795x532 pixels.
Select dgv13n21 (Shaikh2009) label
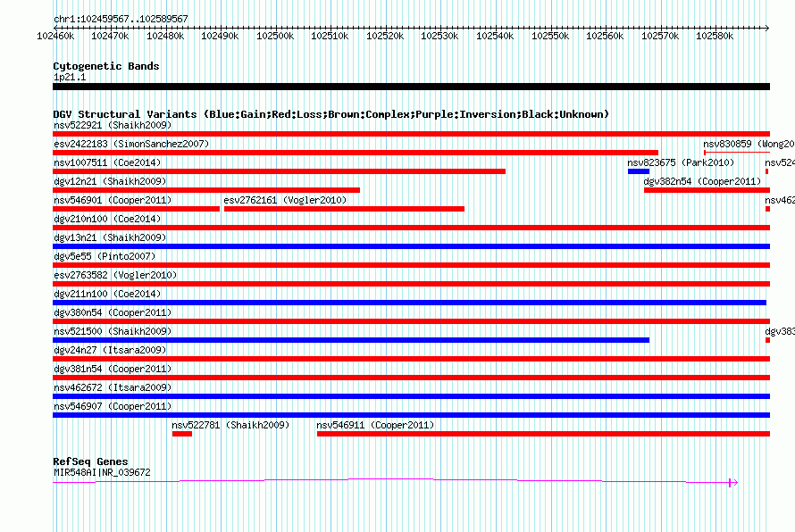tap(110, 237)
